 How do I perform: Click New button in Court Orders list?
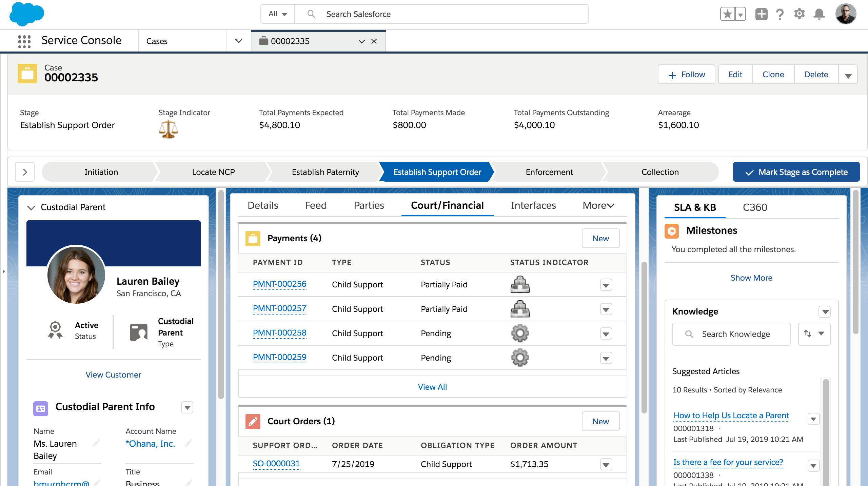pos(600,422)
